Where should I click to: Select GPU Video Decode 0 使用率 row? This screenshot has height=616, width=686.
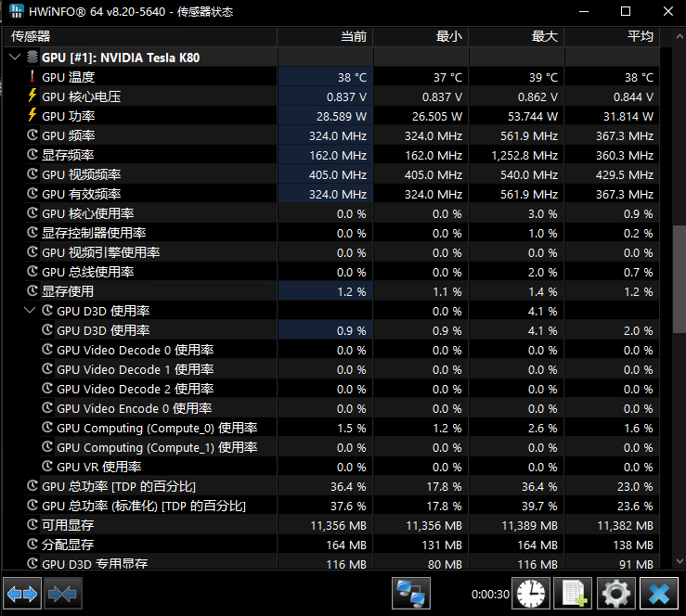point(135,350)
